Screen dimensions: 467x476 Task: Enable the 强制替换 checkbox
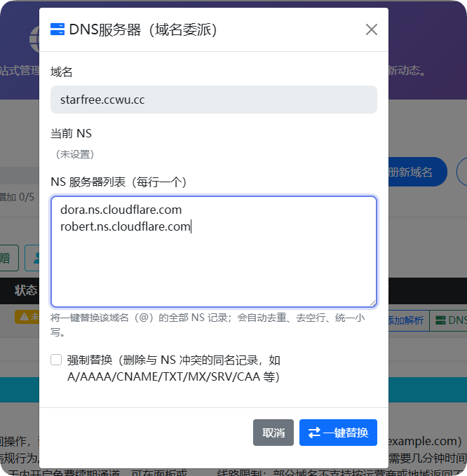[x=56, y=360]
